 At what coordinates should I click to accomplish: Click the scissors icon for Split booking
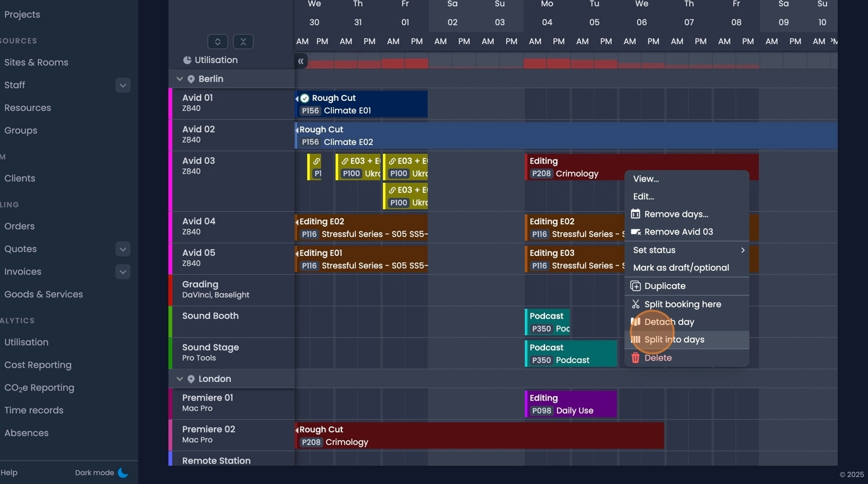click(x=635, y=304)
